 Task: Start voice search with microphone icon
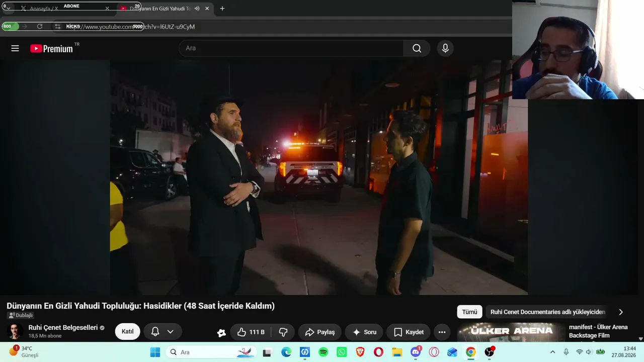(445, 48)
